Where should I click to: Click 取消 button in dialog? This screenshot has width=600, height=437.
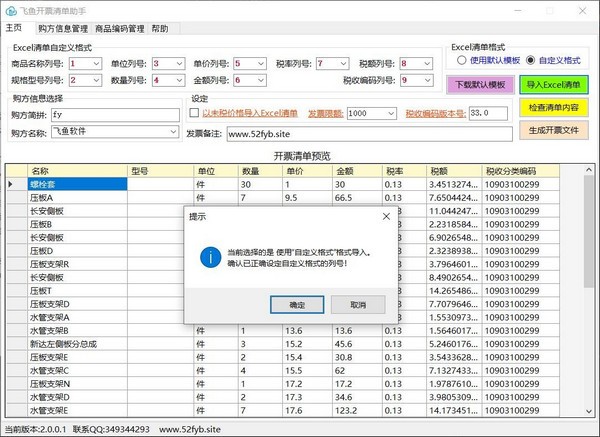pos(358,303)
